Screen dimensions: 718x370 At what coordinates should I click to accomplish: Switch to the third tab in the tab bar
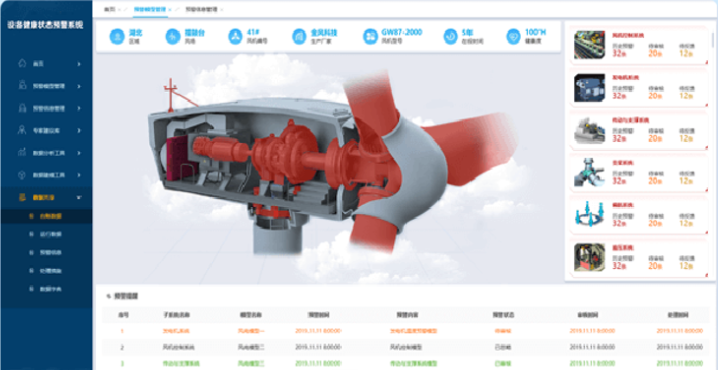(201, 9)
